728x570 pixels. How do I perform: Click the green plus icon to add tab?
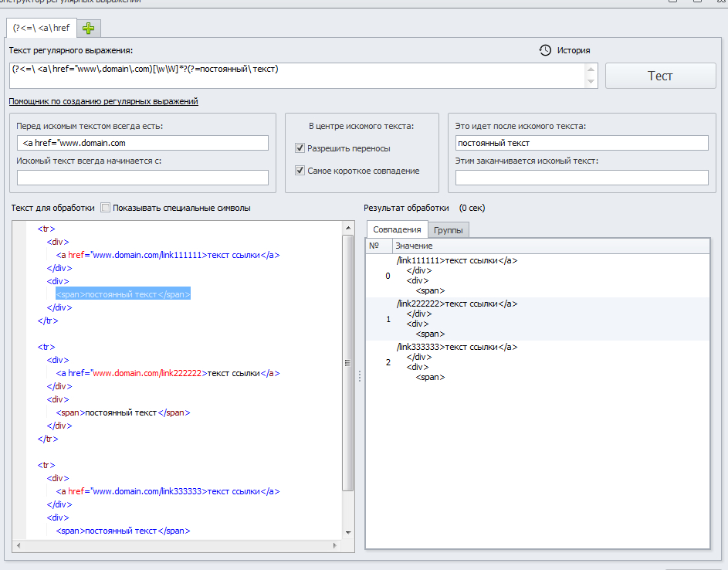pos(89,29)
